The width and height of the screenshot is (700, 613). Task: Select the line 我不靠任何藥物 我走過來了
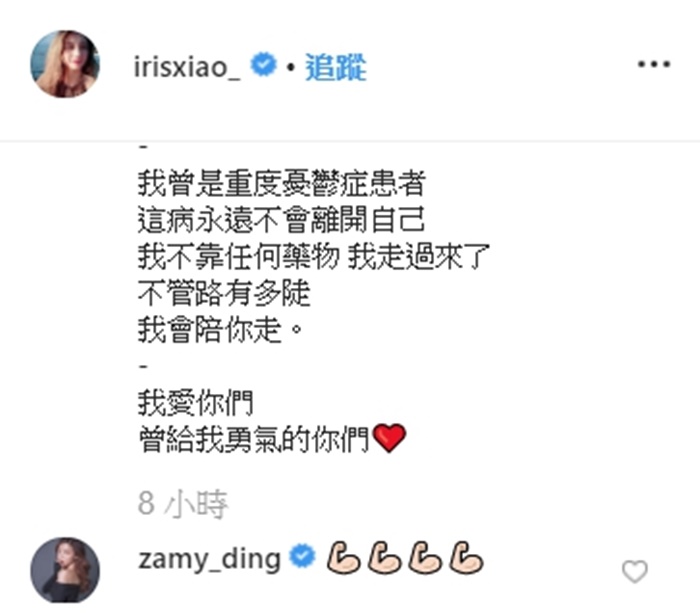pos(314,256)
